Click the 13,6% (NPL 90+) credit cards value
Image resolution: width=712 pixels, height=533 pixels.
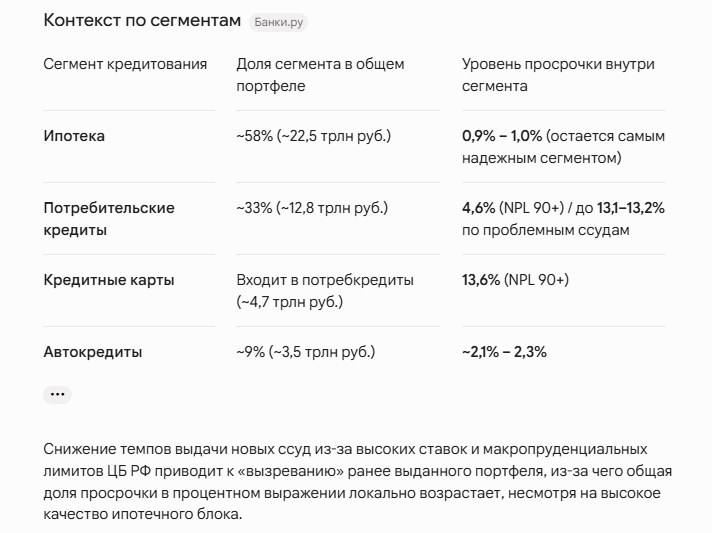[515, 280]
